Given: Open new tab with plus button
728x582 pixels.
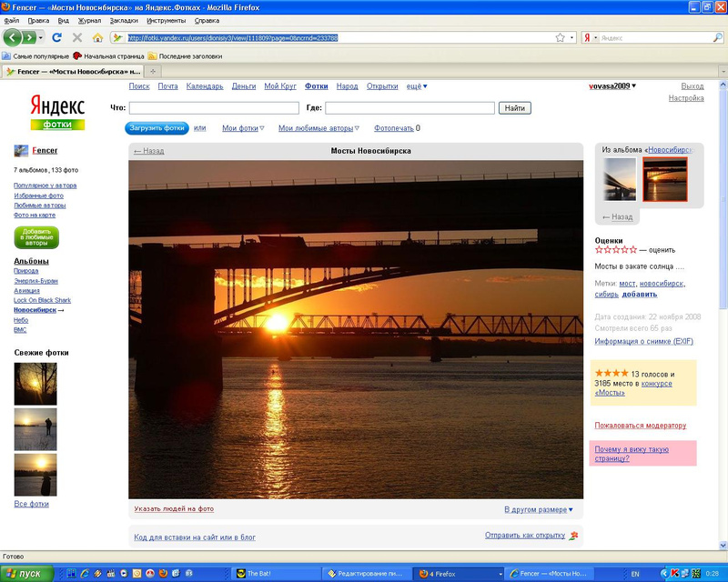Looking at the screenshot, I should (x=153, y=71).
